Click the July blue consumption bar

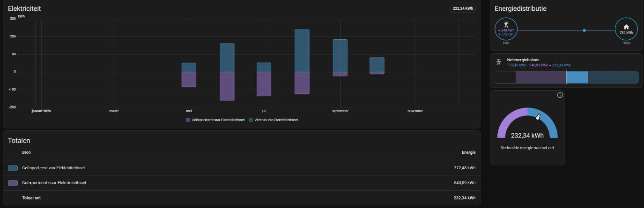pyautogui.click(x=264, y=67)
